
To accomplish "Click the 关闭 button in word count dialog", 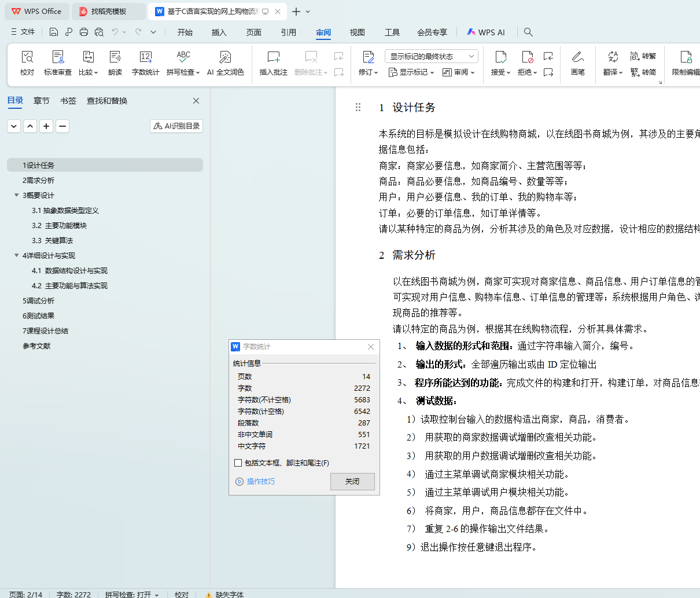I will pos(352,482).
